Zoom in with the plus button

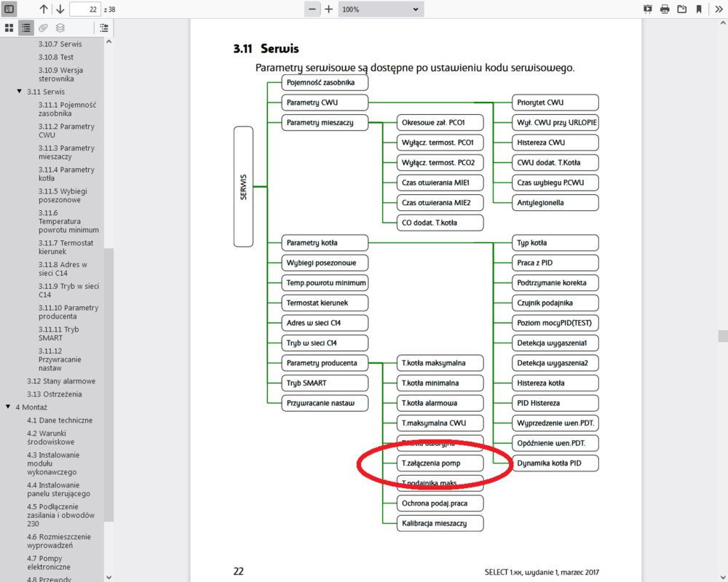[x=328, y=9]
